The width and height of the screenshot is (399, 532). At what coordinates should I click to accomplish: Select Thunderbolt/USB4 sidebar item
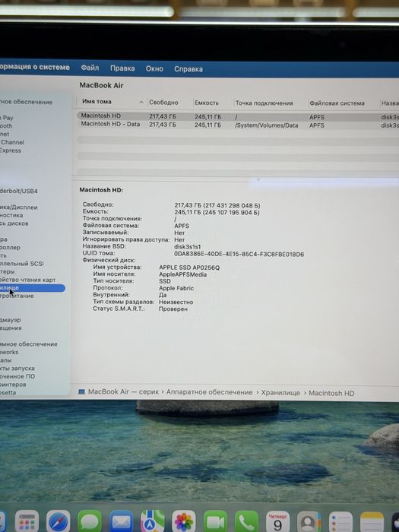(19, 191)
